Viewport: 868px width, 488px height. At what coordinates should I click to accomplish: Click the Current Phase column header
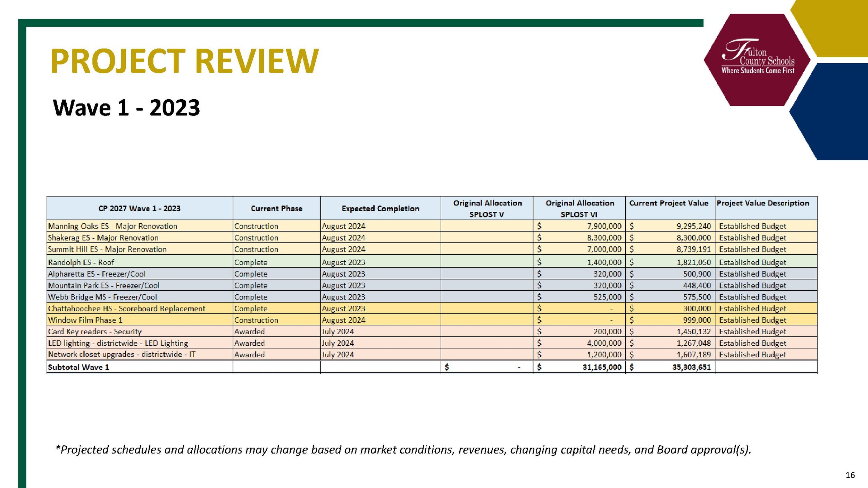276,208
